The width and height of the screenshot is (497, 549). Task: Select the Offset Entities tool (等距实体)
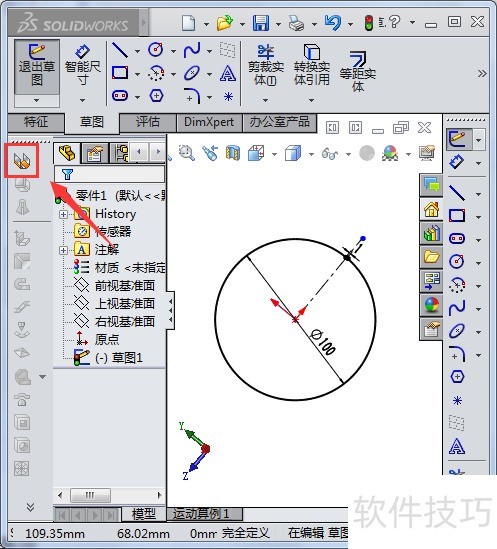click(x=358, y=71)
